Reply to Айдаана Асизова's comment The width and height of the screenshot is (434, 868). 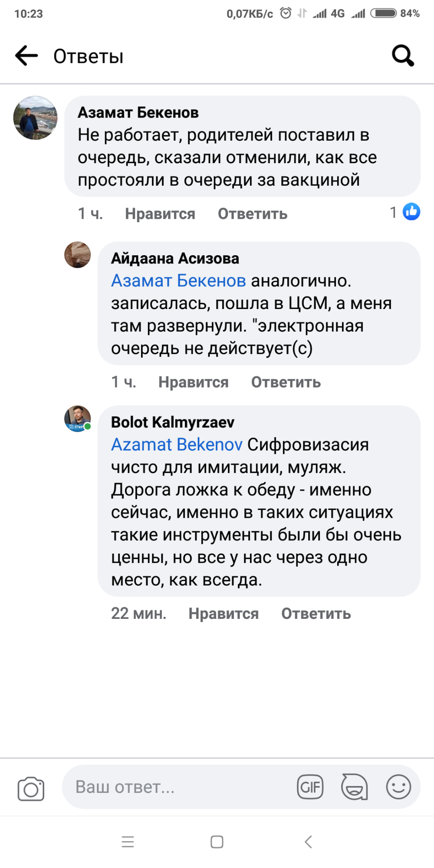point(286,382)
